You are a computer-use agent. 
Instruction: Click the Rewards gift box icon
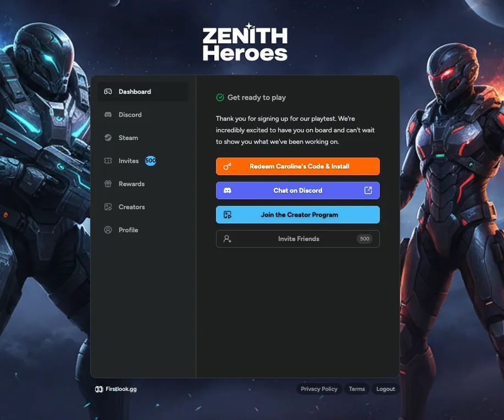[108, 184]
